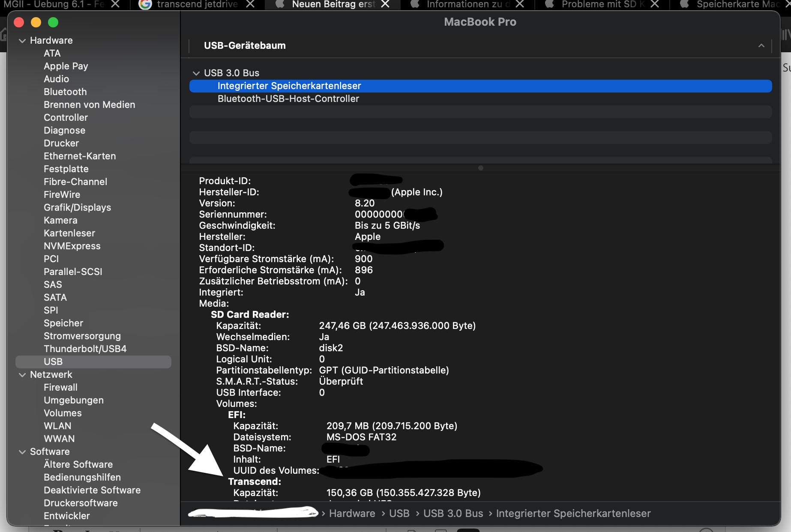The image size is (791, 532).
Task: Close the Neuen Beitrag tab
Action: [x=385, y=4]
